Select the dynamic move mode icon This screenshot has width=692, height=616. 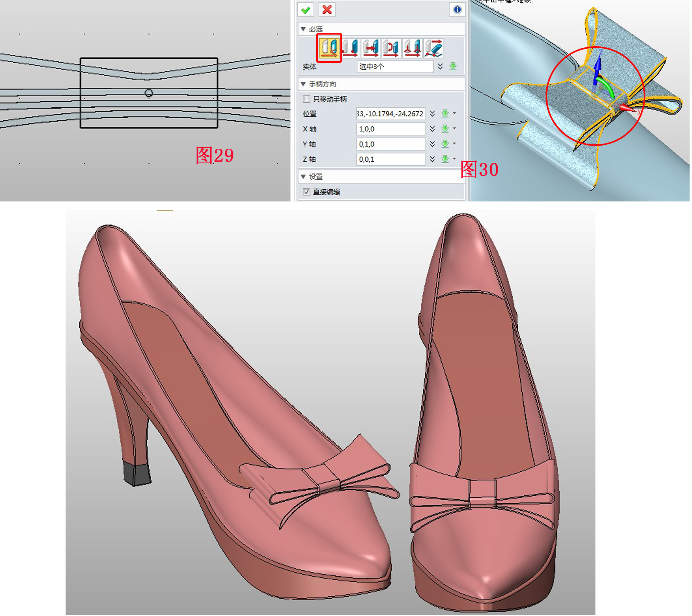point(330,48)
